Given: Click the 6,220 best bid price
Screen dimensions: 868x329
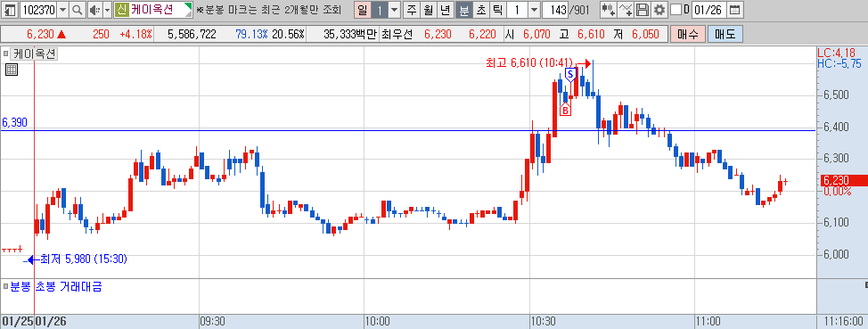Looking at the screenshot, I should coord(483,35).
